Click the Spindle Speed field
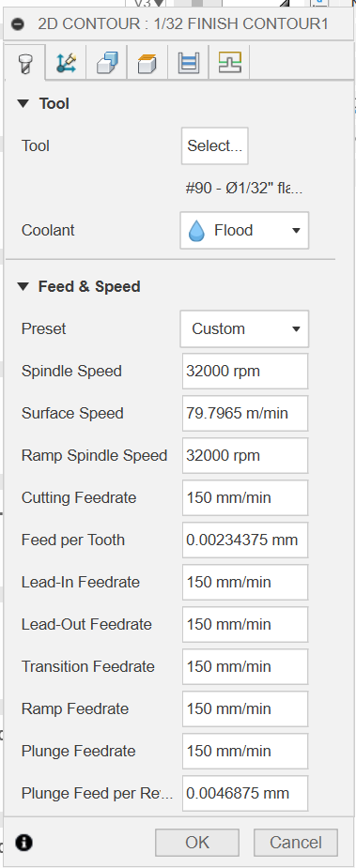Screen dimensions: 356x868 [244, 372]
